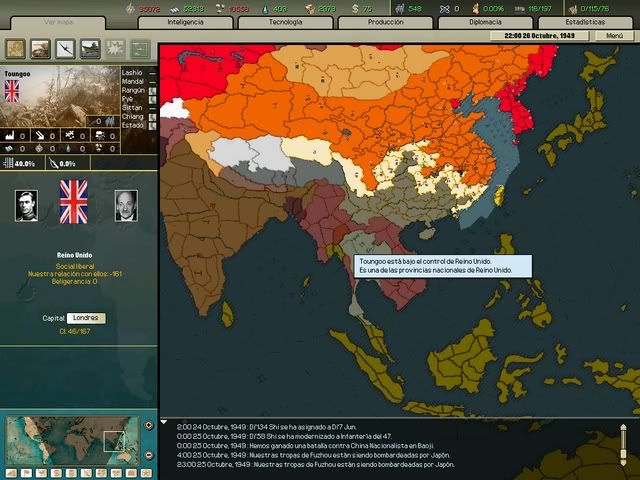The height and width of the screenshot is (480, 640).
Task: Open the Producción tab
Action: (x=384, y=21)
